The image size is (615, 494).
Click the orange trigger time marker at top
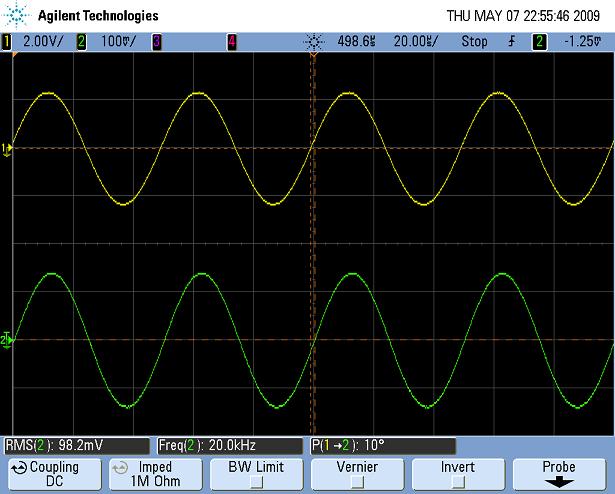(313, 55)
